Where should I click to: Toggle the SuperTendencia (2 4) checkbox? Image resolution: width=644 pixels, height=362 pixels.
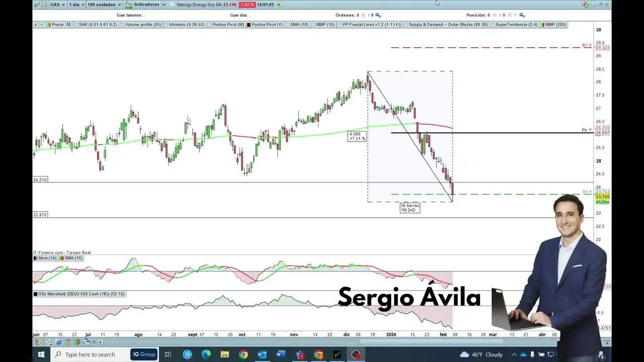pyautogui.click(x=493, y=24)
